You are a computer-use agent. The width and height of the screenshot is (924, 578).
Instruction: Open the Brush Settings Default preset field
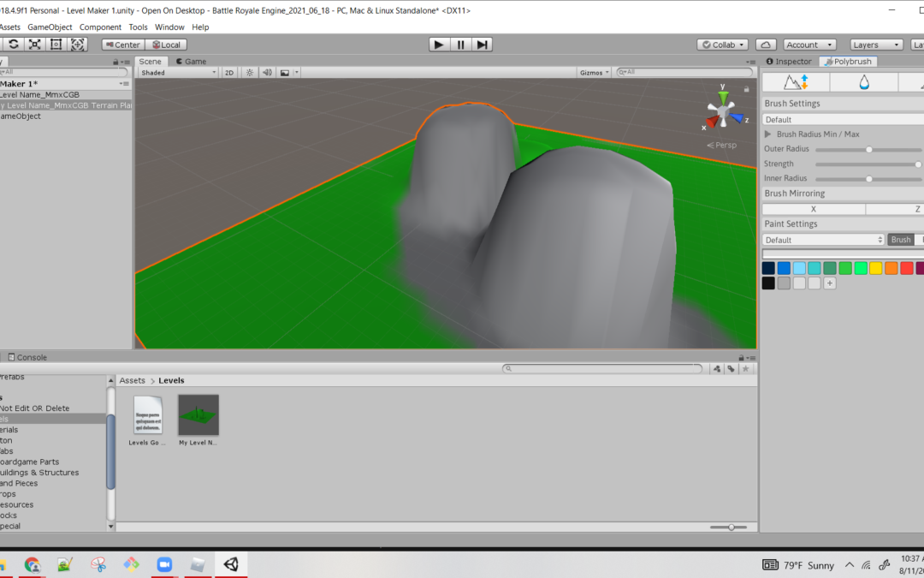click(x=843, y=119)
